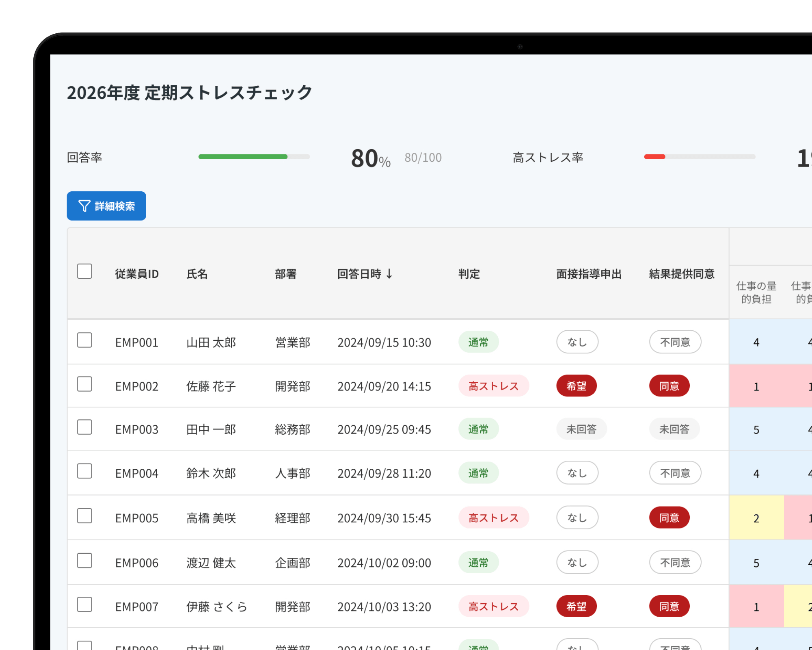
Task: Click the 企画部 department cell
Action: 293,563
